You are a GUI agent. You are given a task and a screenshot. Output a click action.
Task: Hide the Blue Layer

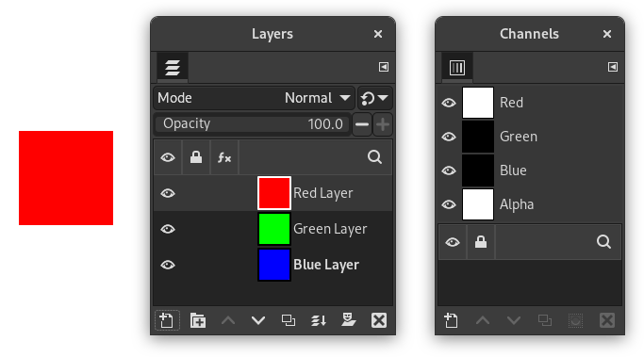click(x=168, y=265)
